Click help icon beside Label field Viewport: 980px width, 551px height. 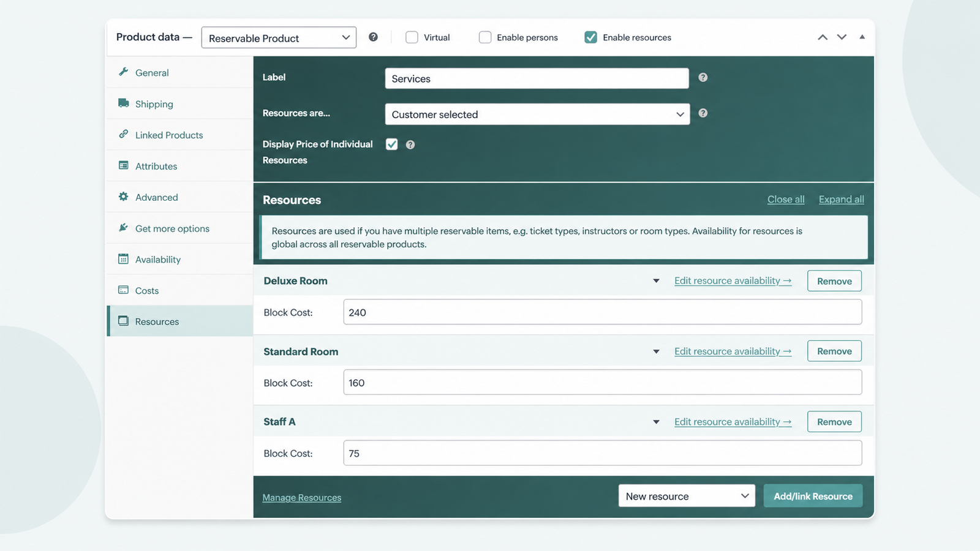[703, 78]
